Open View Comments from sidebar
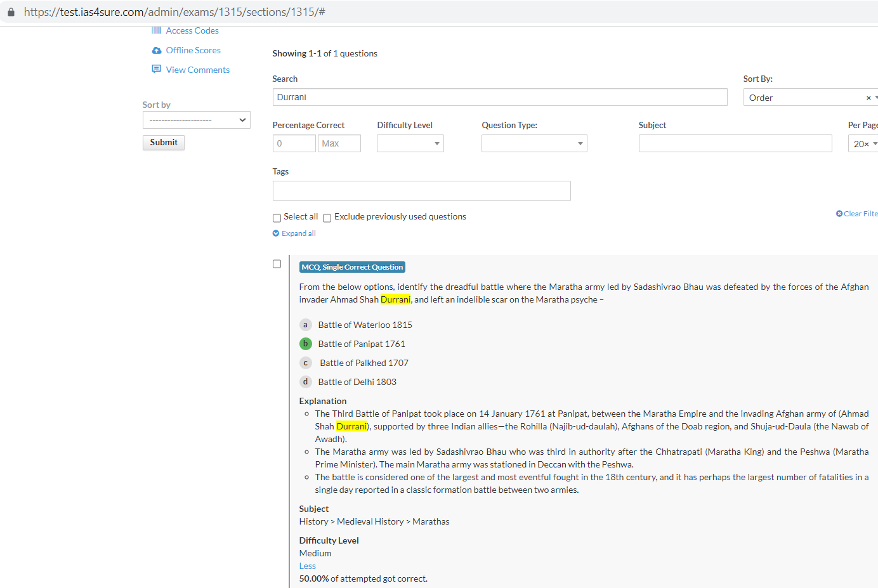This screenshot has width=878, height=588. (x=197, y=70)
